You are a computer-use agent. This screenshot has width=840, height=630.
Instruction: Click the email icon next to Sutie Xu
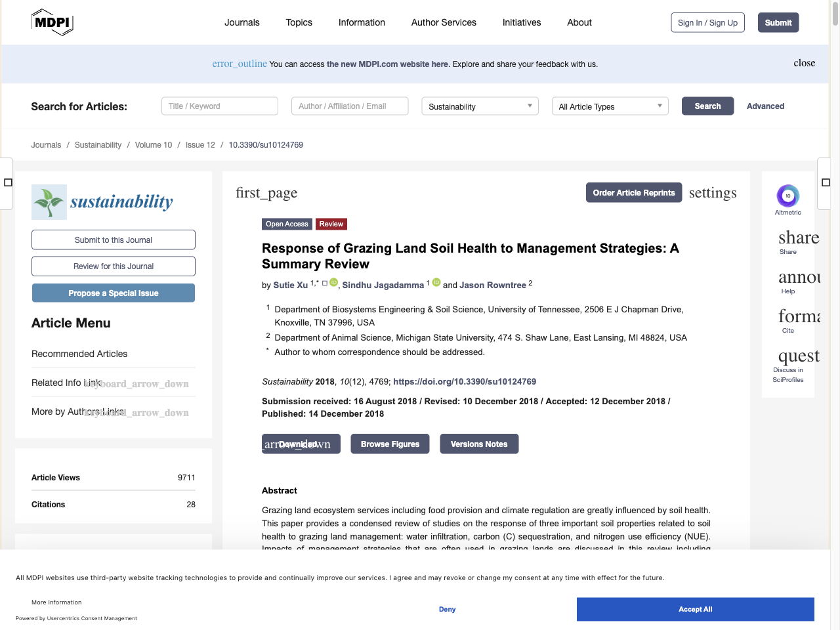click(324, 282)
